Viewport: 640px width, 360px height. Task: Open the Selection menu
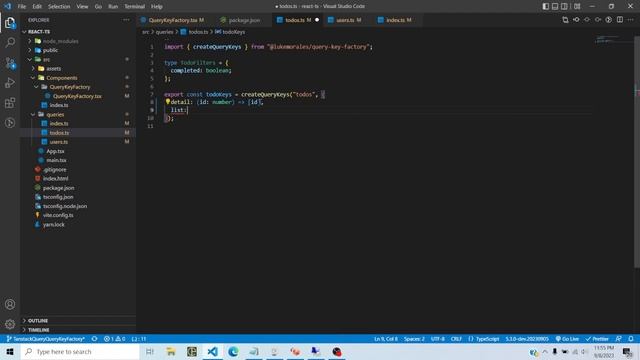coord(59,6)
